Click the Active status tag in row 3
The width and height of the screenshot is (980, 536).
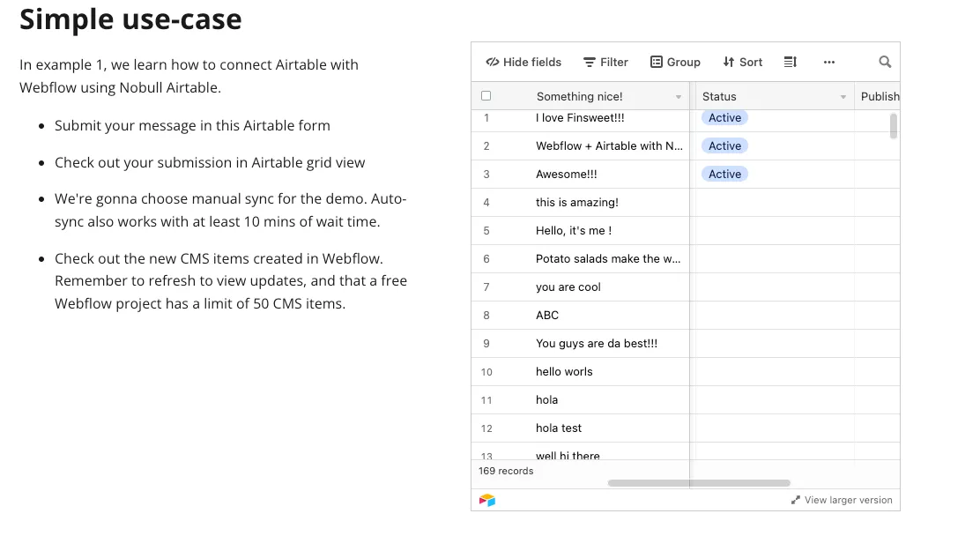(x=724, y=174)
